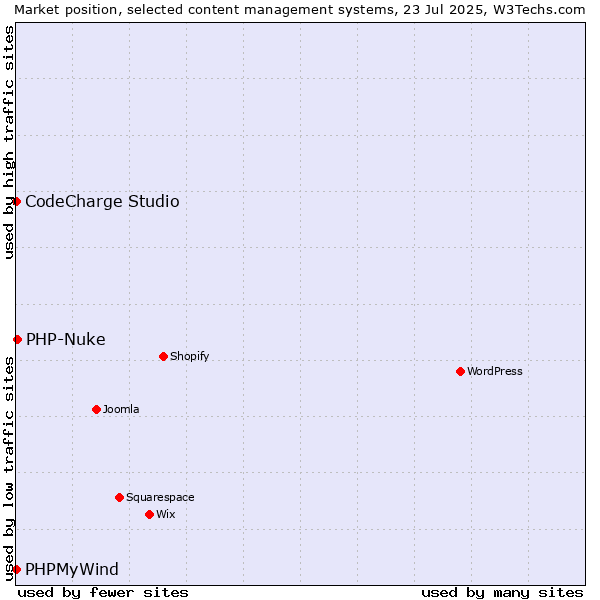Select the Squarespace label text
Screen dimensions: 600x600
click(x=160, y=498)
